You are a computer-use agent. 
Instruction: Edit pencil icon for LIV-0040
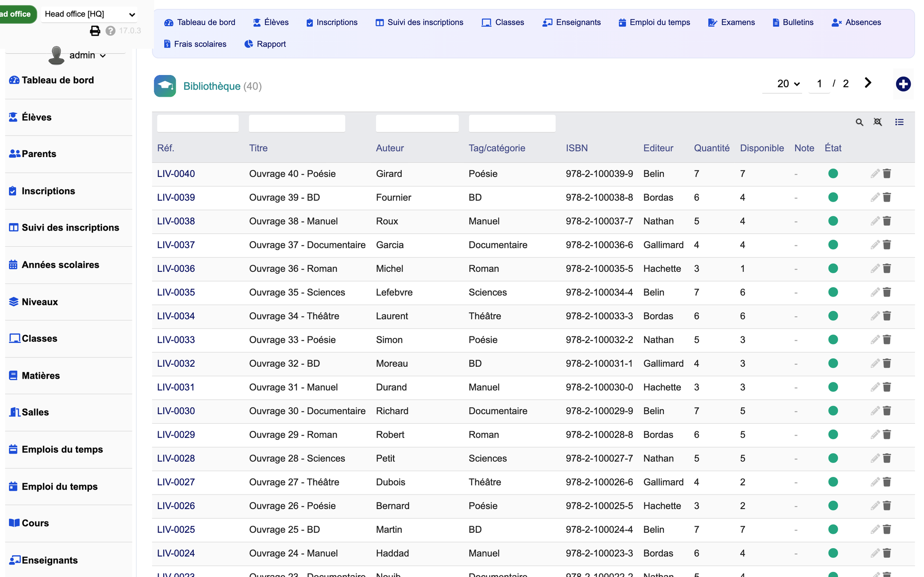[875, 174]
